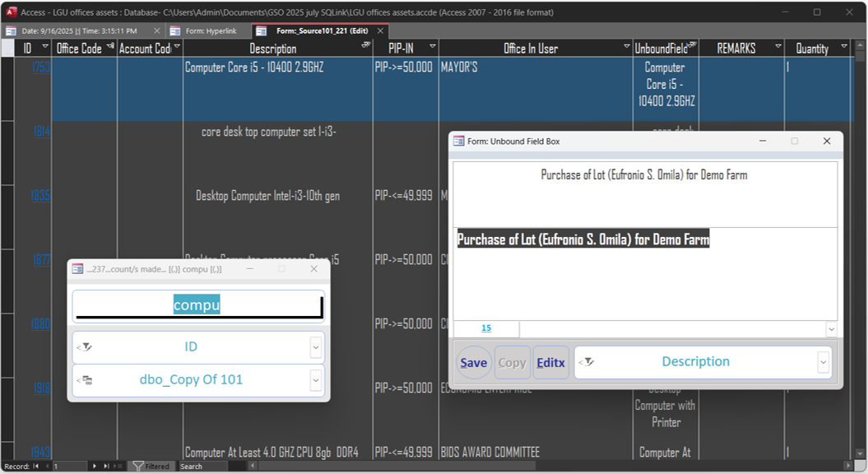Click the First record navigation arrow
This screenshot has height=474, width=868.
click(35, 466)
